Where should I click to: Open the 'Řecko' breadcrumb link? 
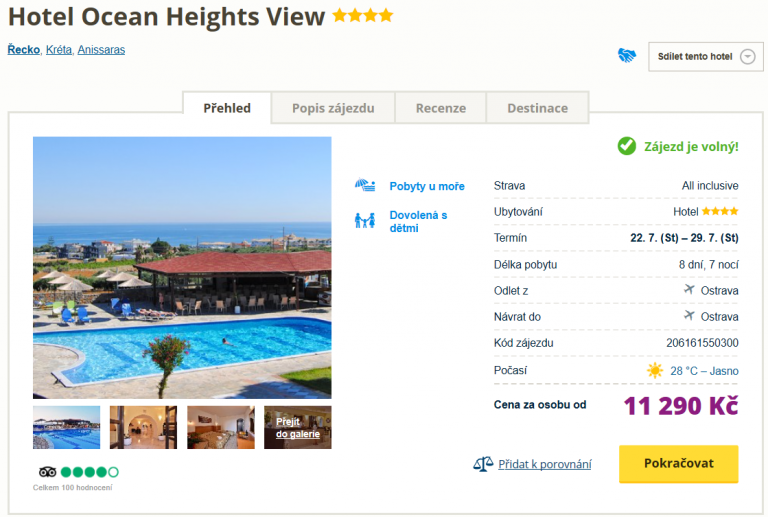pos(23,50)
